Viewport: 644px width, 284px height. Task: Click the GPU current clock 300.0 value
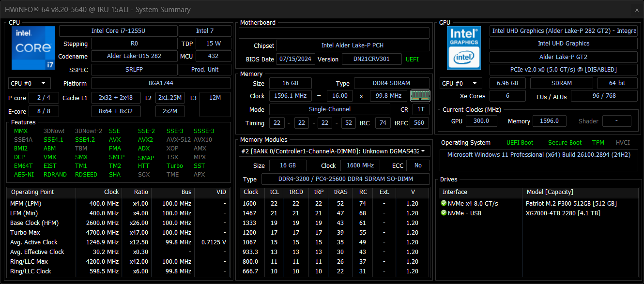pos(481,121)
